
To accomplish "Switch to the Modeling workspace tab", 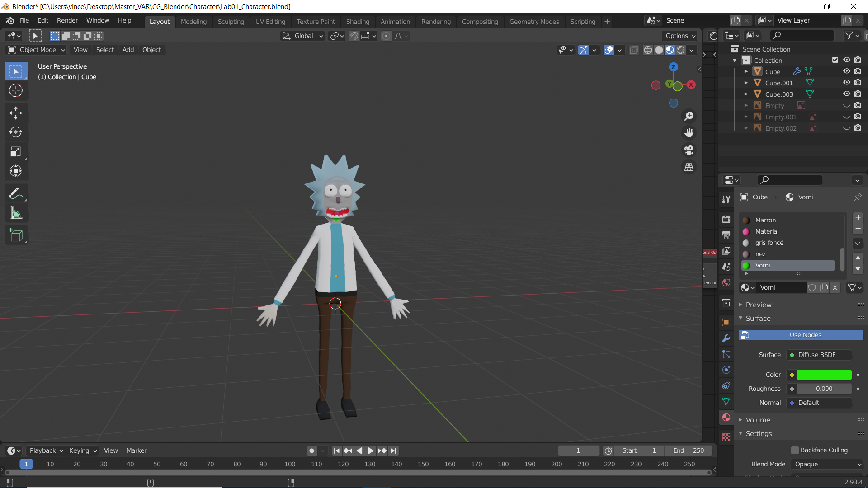I will 193,22.
